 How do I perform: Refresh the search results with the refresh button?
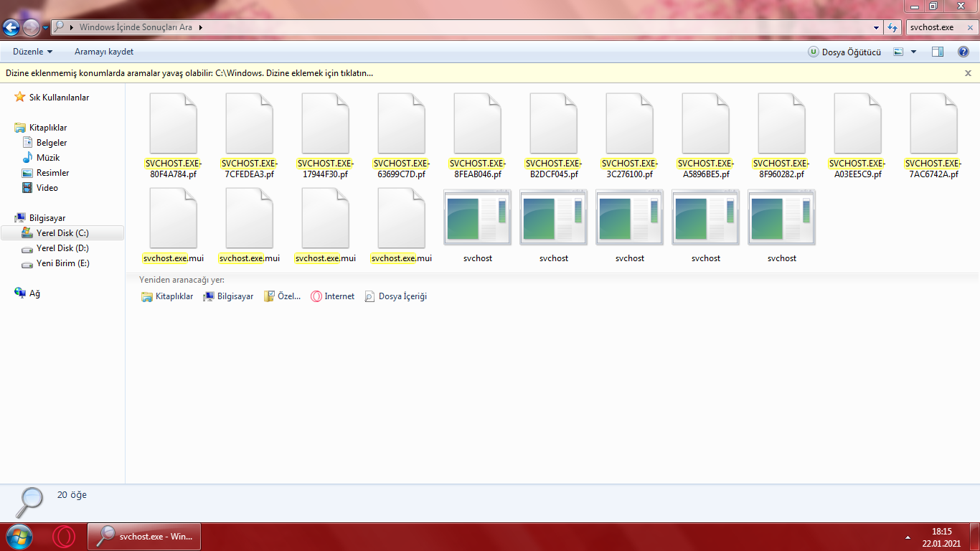click(x=893, y=27)
